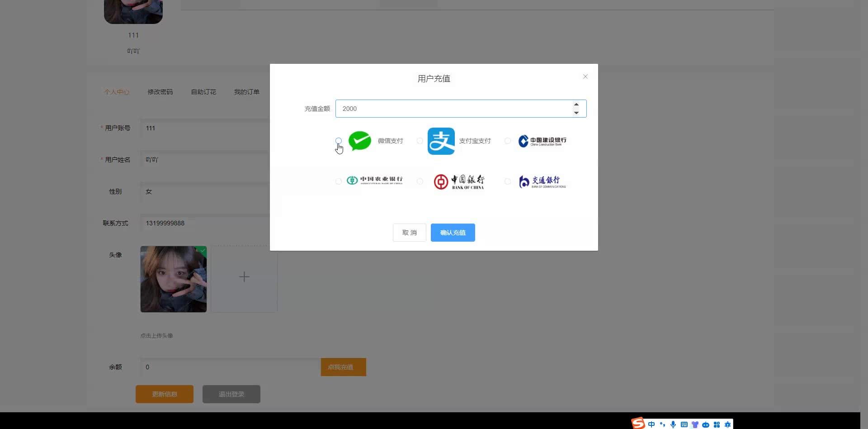868x429 pixels.
Task: Select the 中国银行 radio button
Action: click(420, 181)
